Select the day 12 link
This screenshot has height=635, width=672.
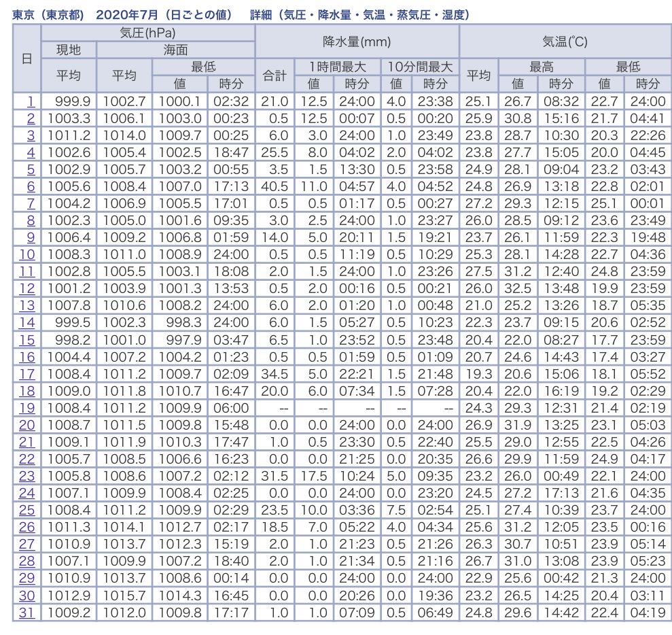pos(27,288)
